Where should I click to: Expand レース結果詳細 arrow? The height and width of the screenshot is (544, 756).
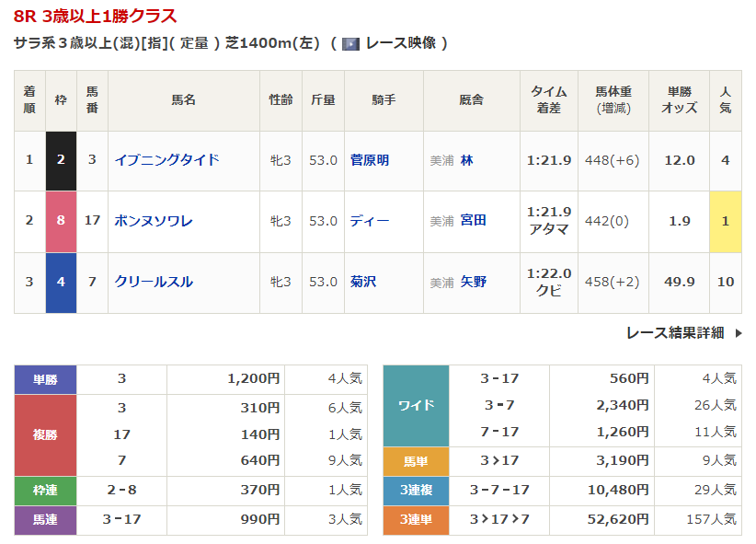tap(738, 333)
